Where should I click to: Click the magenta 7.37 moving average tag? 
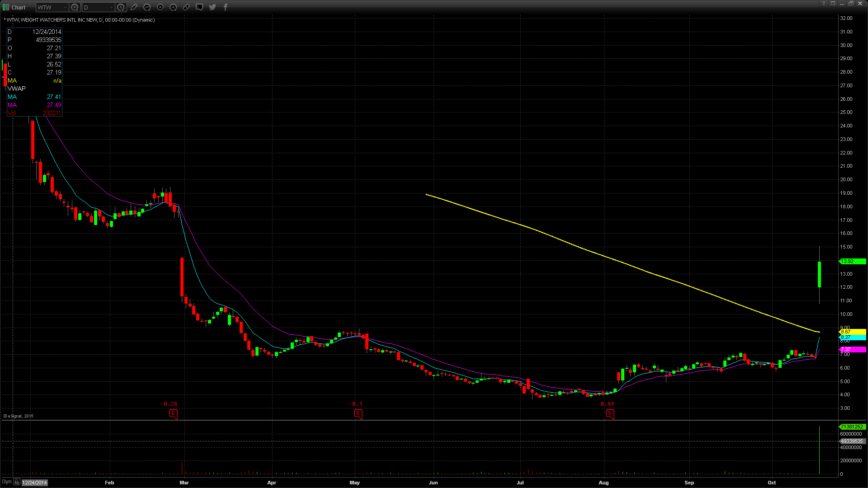(x=853, y=350)
